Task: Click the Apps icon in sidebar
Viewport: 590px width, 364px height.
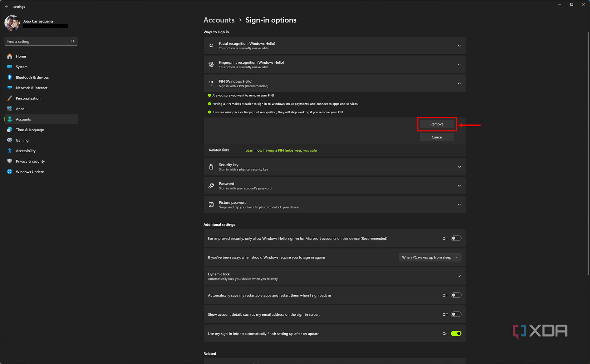Action: (10, 109)
